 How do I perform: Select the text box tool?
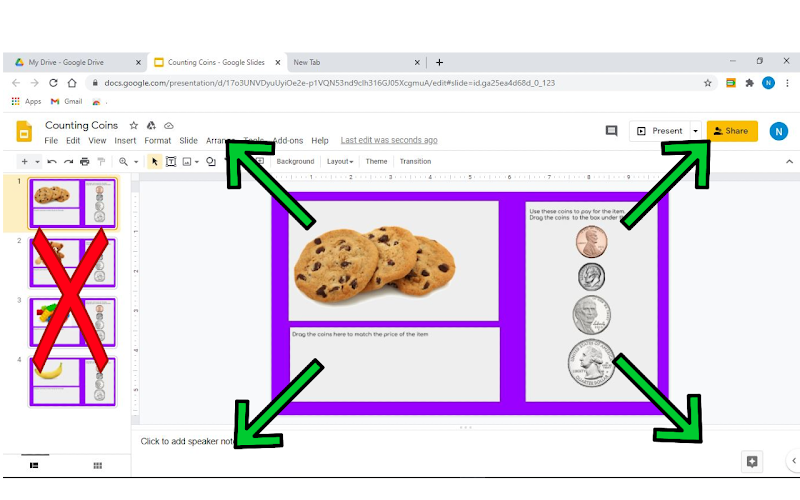[x=171, y=162]
